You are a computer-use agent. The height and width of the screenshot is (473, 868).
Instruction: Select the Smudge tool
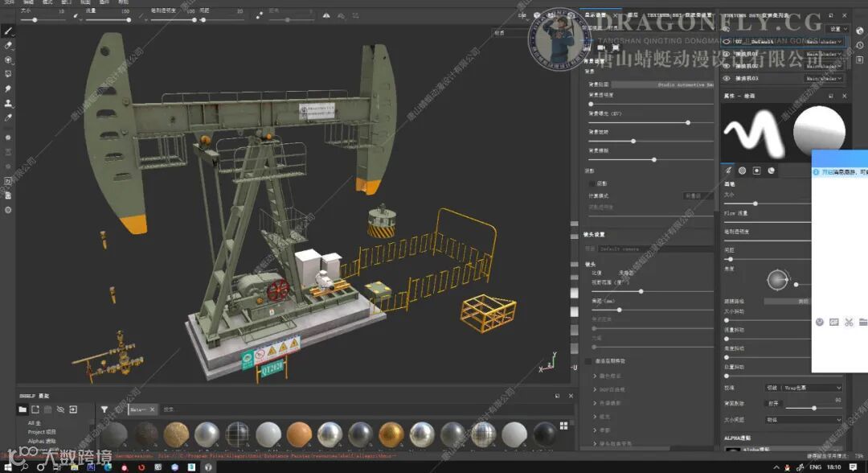8,88
